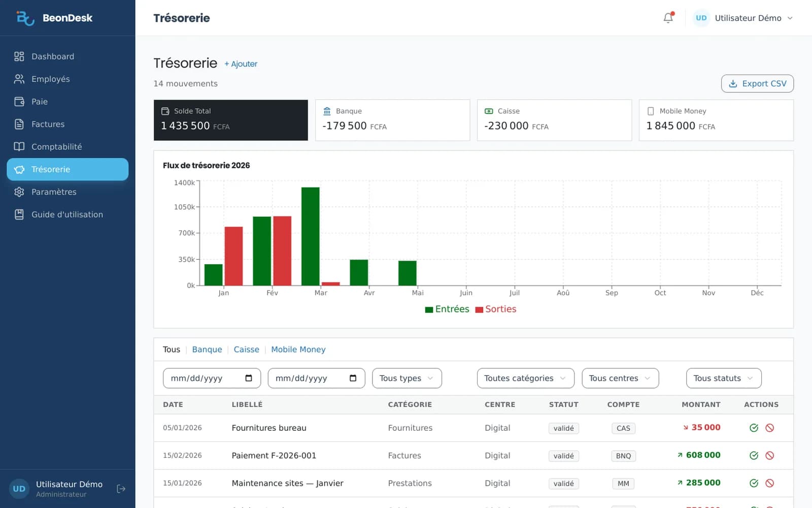Click the UD avatar in the top bar
Screen dimensions: 812x508
pyautogui.click(x=701, y=18)
